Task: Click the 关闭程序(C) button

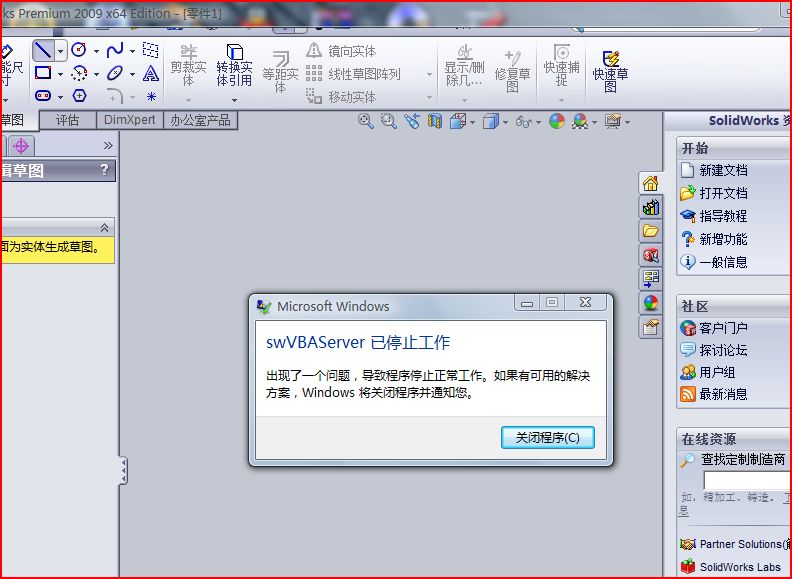Action: [548, 438]
